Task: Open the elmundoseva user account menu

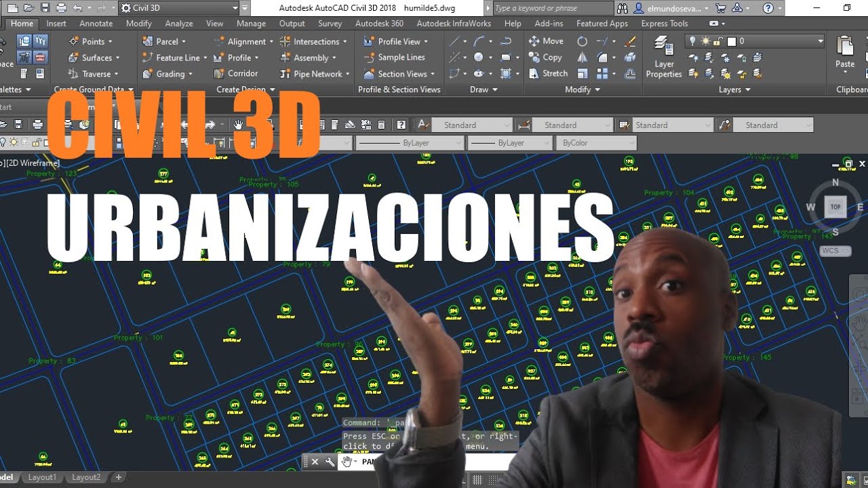Action: click(673, 8)
